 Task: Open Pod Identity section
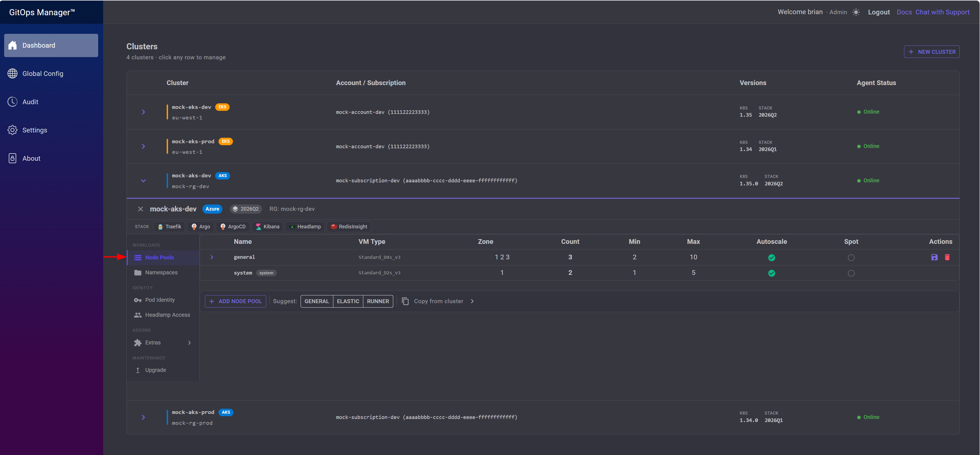[163, 300]
